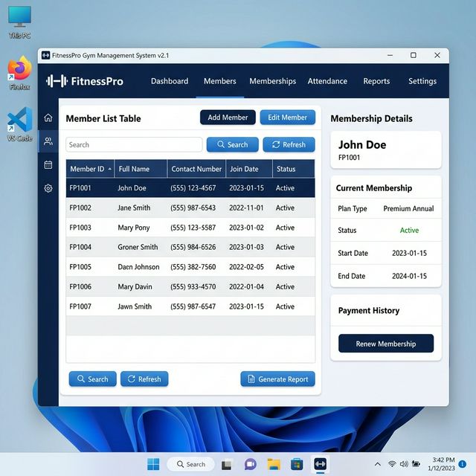Image resolution: width=476 pixels, height=476 pixels.
Task: Click member ID FP1004
Action: tap(80, 247)
